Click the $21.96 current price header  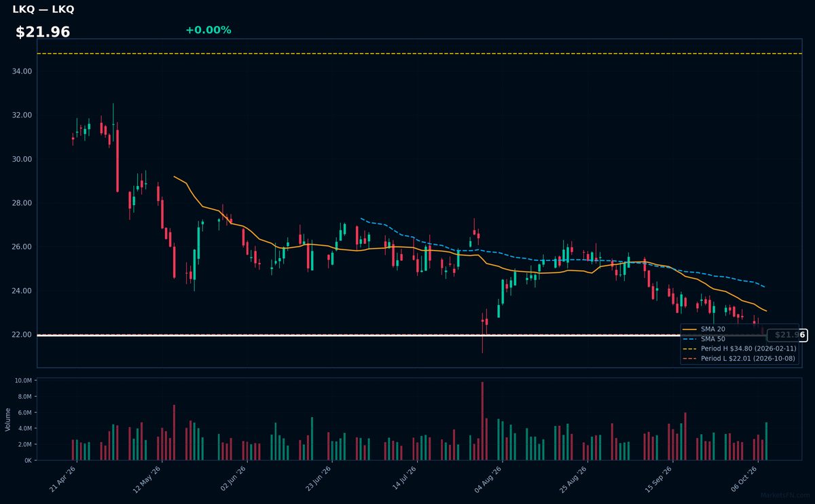tap(43, 32)
